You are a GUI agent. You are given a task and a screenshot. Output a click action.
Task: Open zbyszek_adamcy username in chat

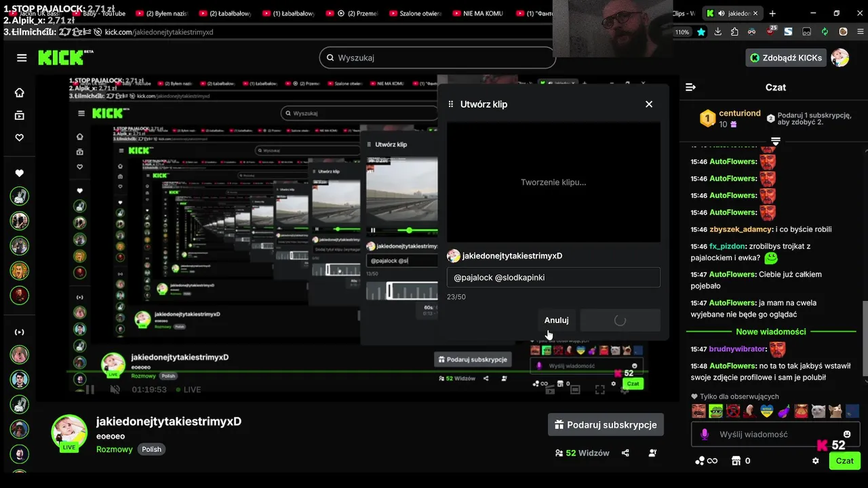tap(741, 229)
